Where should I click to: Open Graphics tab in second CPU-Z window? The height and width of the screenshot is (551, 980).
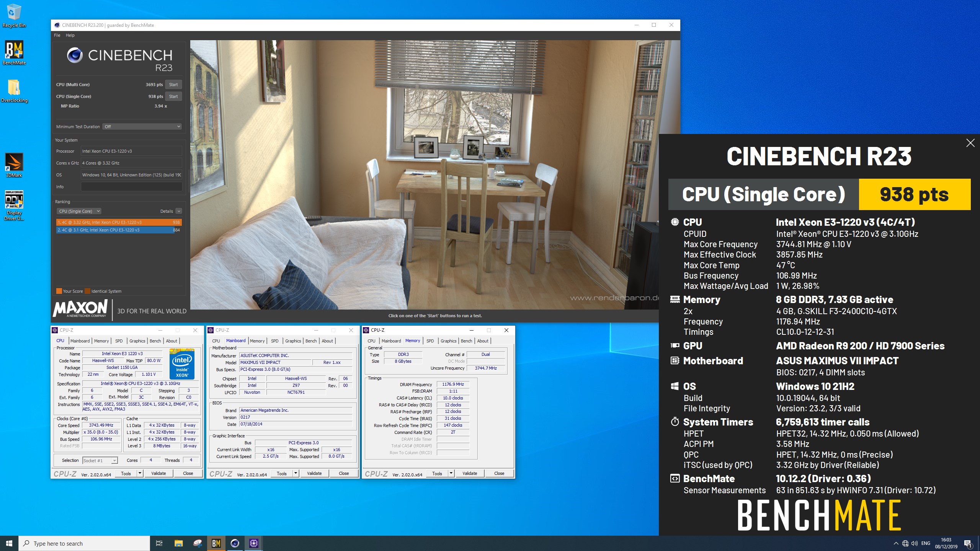[293, 341]
